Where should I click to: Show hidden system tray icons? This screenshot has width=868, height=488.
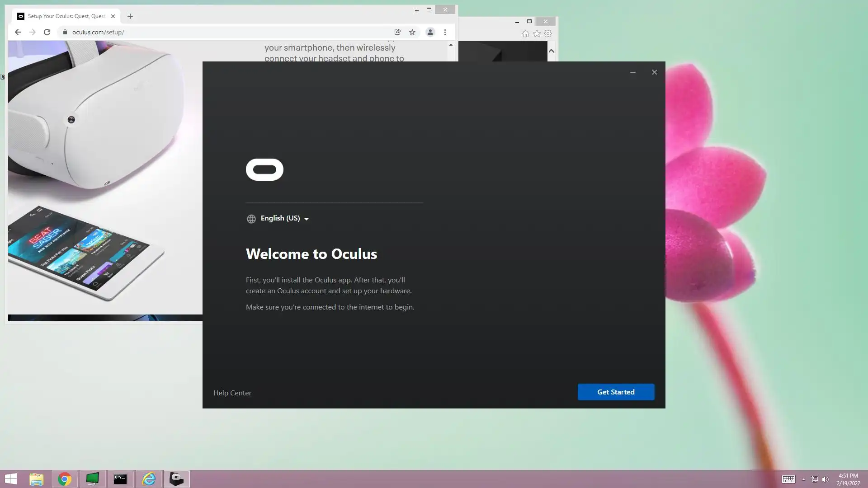(x=803, y=479)
